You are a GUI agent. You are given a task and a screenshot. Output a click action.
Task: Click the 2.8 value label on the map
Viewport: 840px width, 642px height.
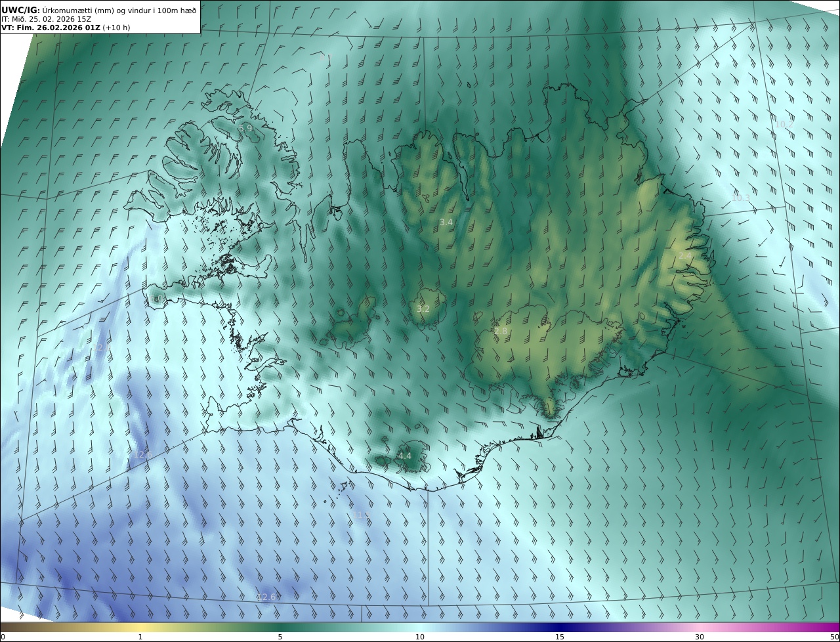501,332
